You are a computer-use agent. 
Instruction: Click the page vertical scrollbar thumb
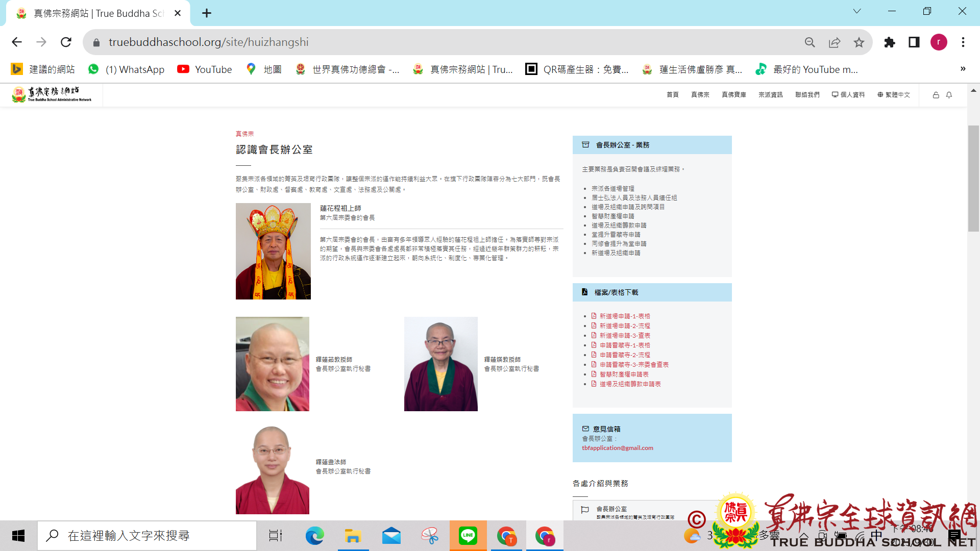(973, 179)
